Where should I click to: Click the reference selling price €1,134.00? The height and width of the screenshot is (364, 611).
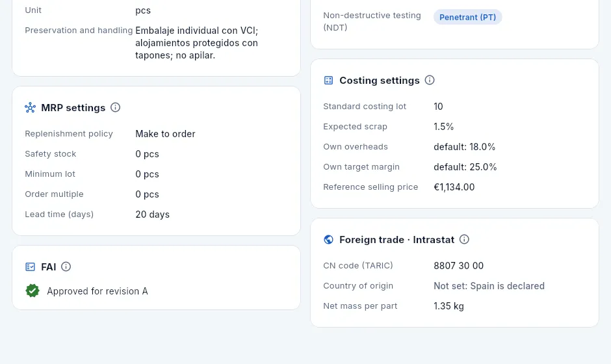[x=454, y=187]
